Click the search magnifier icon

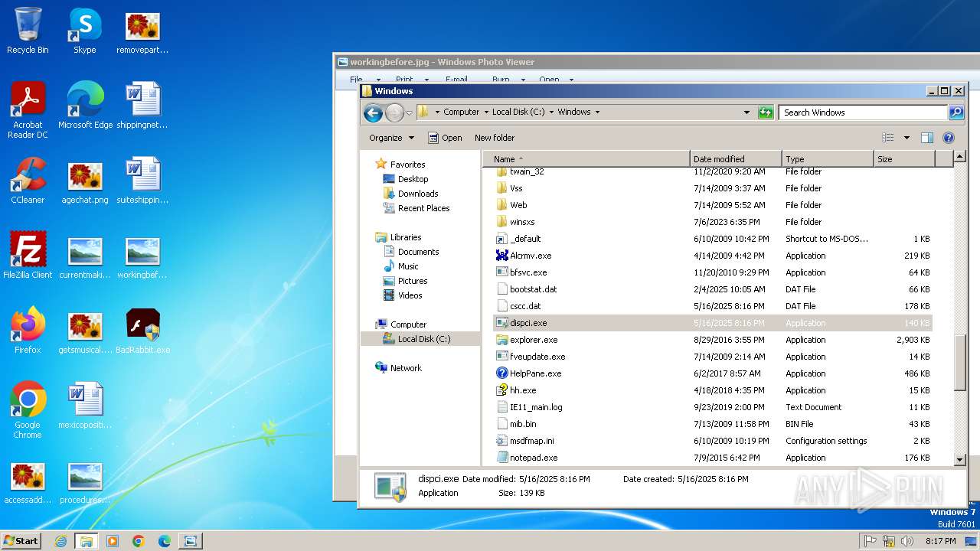tap(956, 112)
